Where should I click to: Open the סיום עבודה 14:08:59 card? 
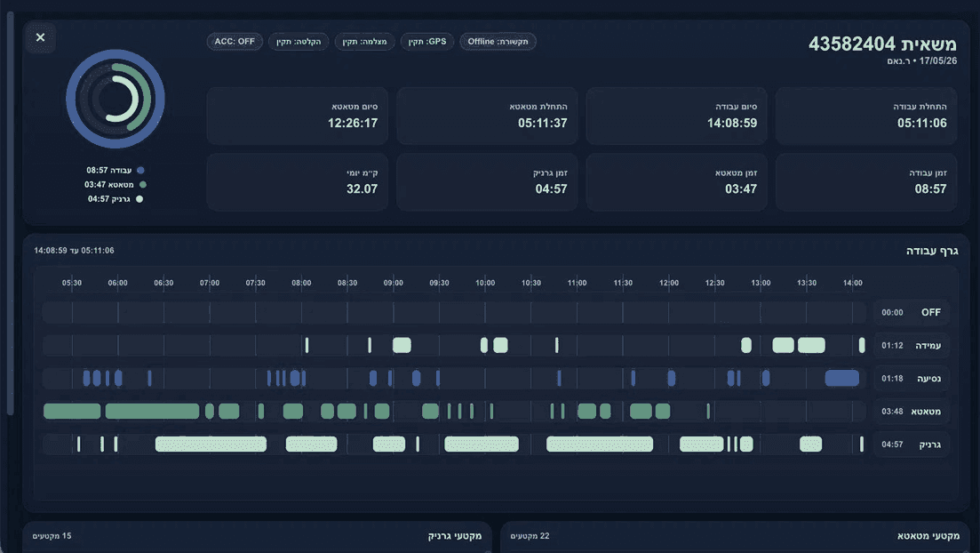coord(676,116)
